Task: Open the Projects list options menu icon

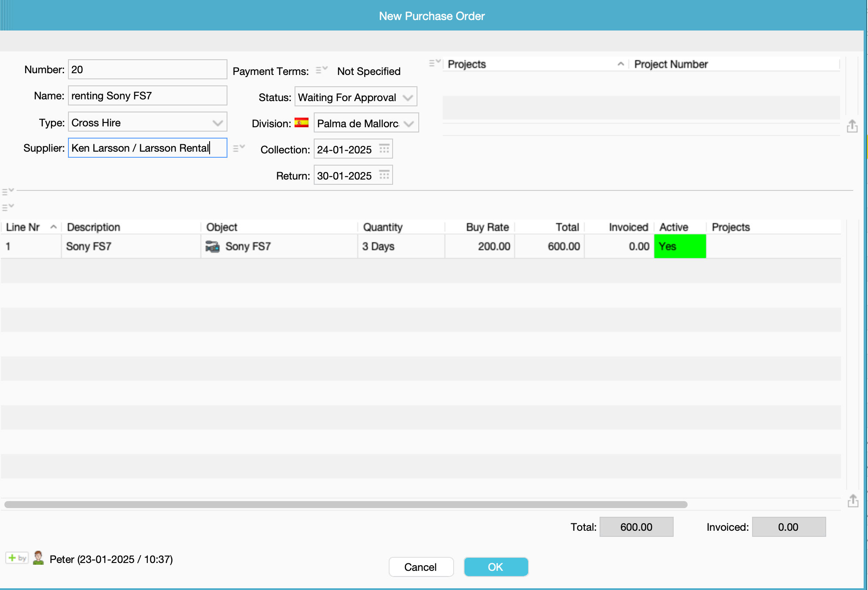Action: point(434,63)
